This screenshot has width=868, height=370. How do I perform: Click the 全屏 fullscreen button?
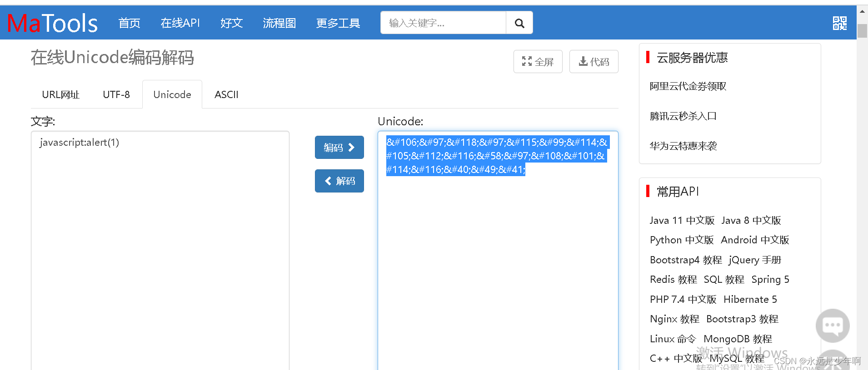pos(538,61)
